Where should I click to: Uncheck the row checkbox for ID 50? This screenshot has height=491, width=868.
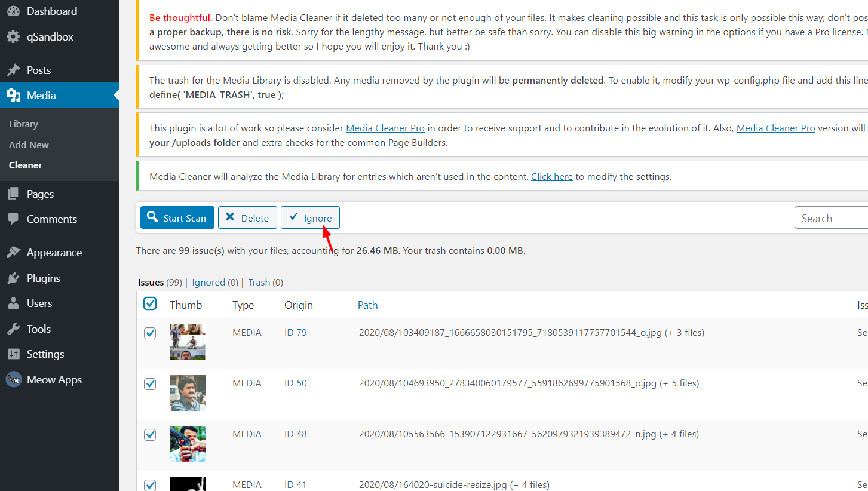(150, 384)
